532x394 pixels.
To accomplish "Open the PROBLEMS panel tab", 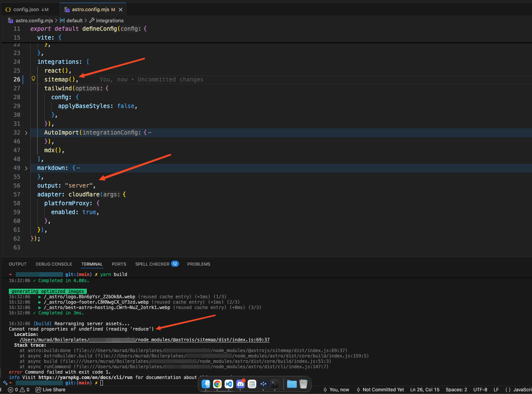I will click(199, 264).
